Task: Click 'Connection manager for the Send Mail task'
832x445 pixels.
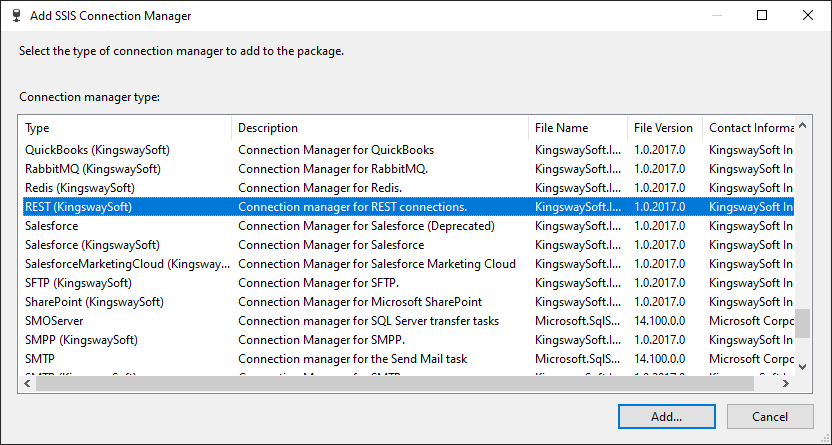Action: pyautogui.click(x=352, y=359)
